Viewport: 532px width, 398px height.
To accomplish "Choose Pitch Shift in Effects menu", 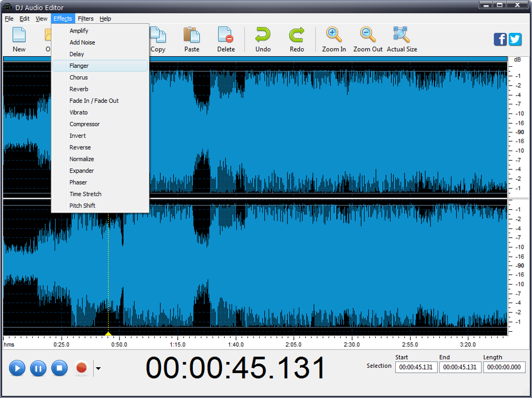I will pyautogui.click(x=82, y=206).
